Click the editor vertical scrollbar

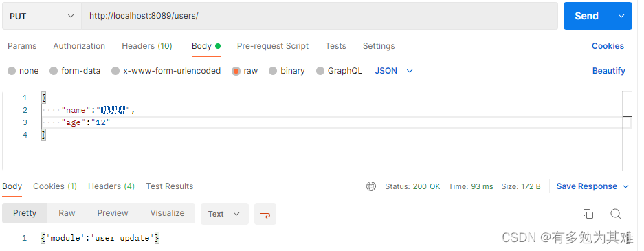pyautogui.click(x=627, y=131)
